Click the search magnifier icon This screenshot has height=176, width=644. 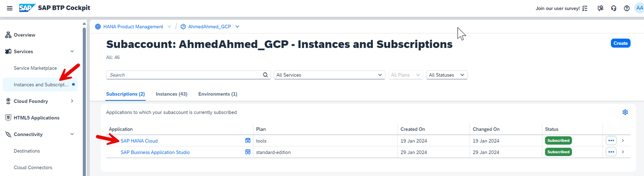pyautogui.click(x=266, y=75)
